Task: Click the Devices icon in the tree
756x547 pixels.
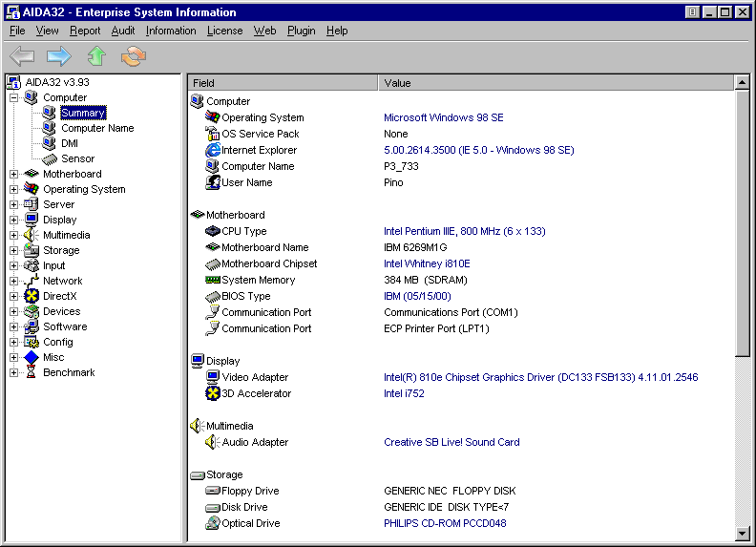Action: pyautogui.click(x=31, y=311)
